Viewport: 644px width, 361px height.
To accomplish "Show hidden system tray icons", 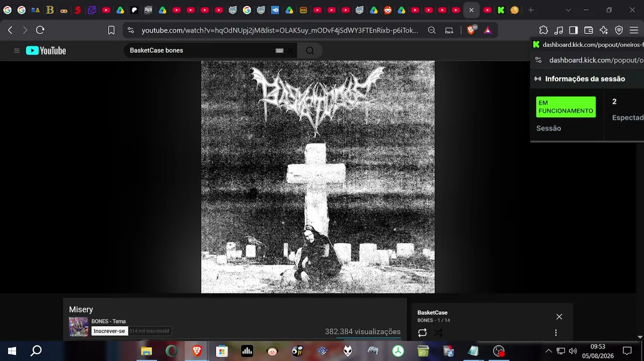I will pyautogui.click(x=549, y=351).
